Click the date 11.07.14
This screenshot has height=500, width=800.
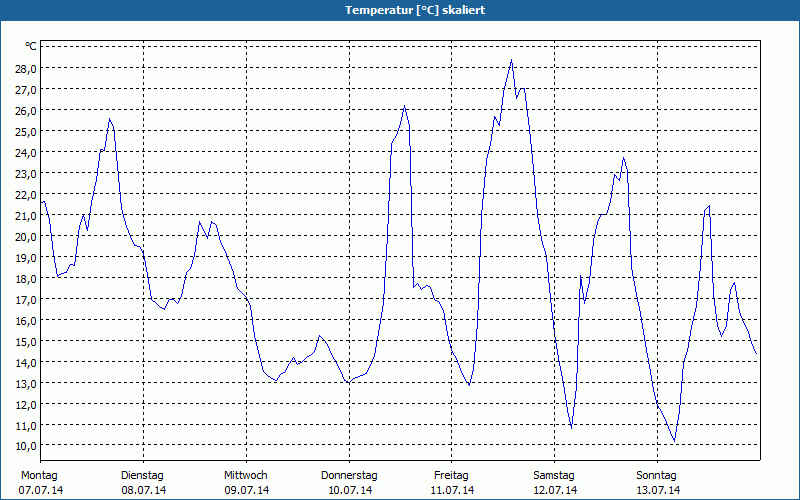click(x=453, y=490)
